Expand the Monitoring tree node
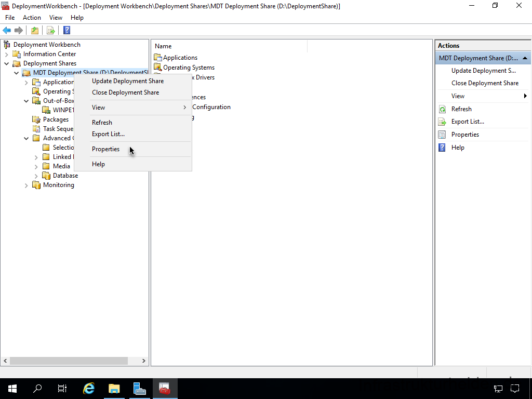 click(x=26, y=185)
